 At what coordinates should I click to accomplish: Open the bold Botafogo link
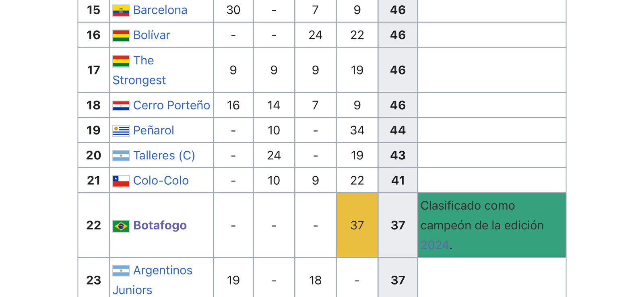pos(160,225)
